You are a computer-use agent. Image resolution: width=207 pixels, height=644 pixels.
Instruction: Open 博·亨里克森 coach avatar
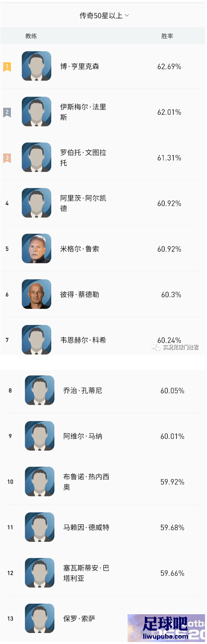coord(36,66)
